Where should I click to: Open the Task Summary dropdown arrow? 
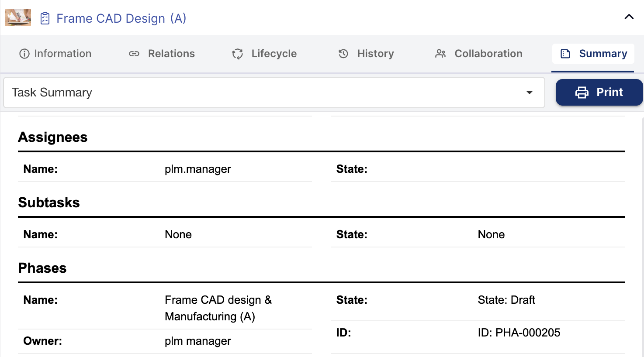[x=529, y=93]
